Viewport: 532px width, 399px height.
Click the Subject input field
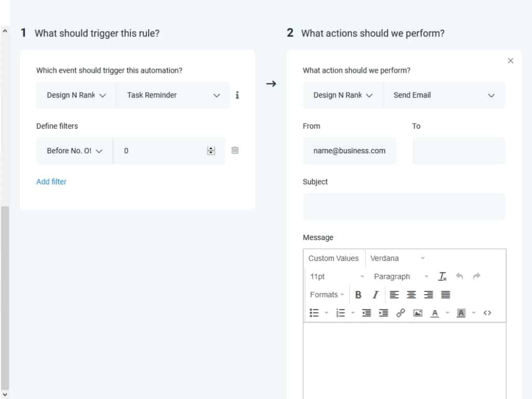404,206
